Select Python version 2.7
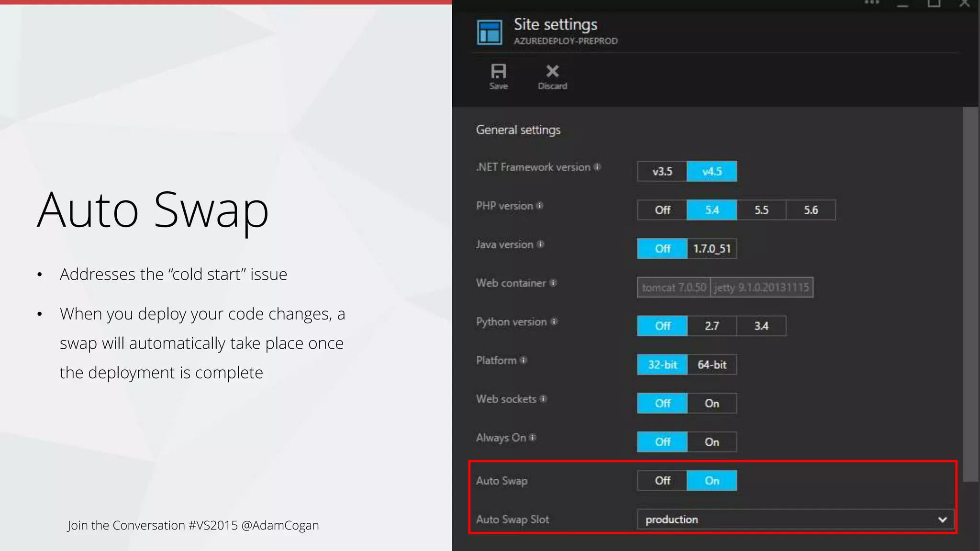This screenshot has width=980, height=551. coord(712,326)
